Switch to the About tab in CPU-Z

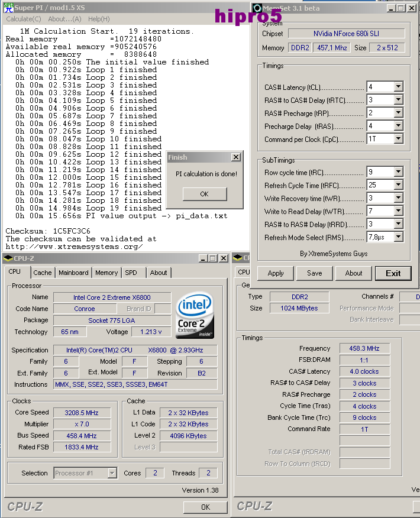(x=159, y=273)
